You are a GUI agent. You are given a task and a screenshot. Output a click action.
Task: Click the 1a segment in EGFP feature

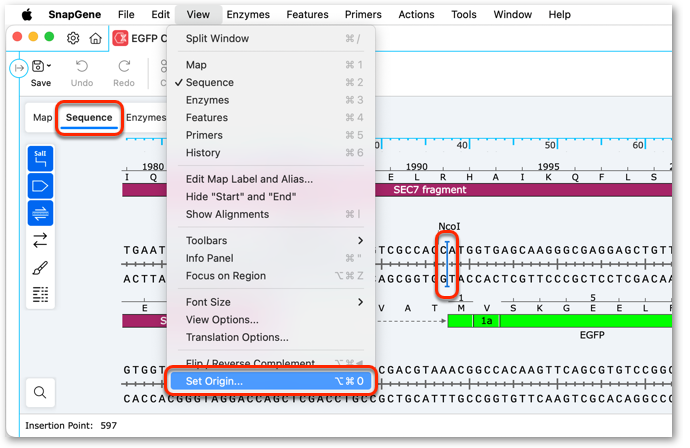coord(486,321)
